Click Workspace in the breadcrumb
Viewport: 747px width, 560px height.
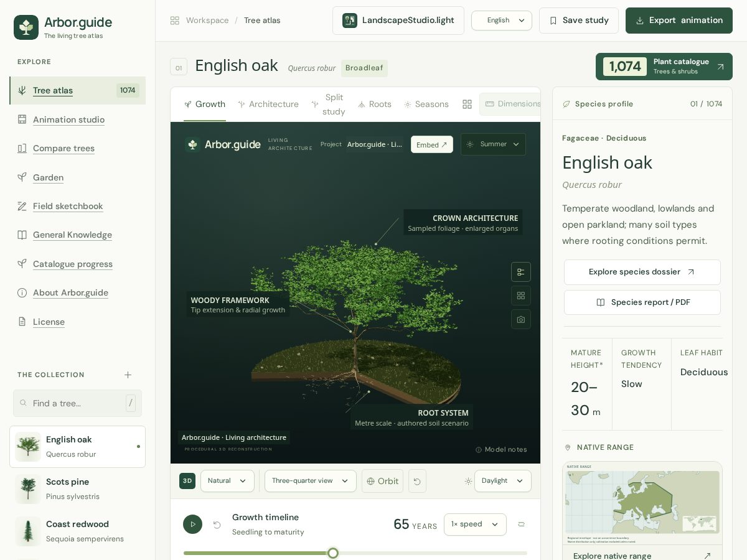[207, 21]
